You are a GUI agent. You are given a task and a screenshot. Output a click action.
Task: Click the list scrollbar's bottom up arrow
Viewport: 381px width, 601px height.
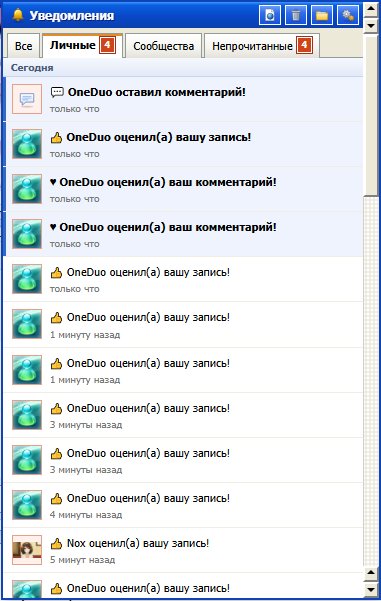click(x=371, y=573)
